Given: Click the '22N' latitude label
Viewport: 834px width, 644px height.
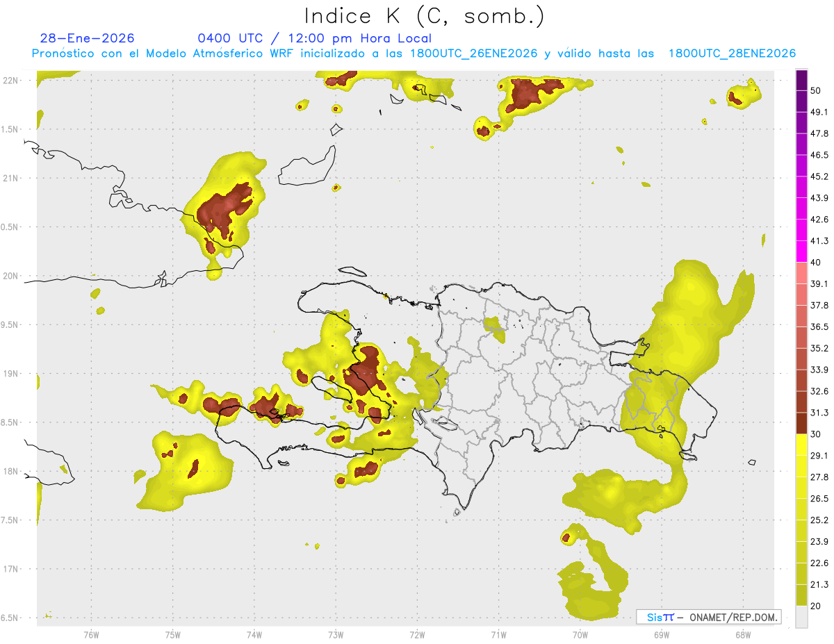Looking at the screenshot, I should tap(11, 81).
